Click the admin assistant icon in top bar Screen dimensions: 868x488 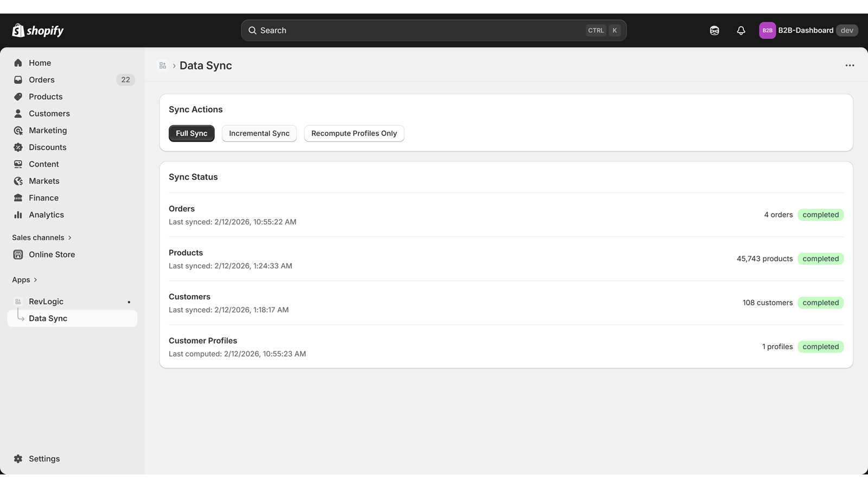pos(714,30)
